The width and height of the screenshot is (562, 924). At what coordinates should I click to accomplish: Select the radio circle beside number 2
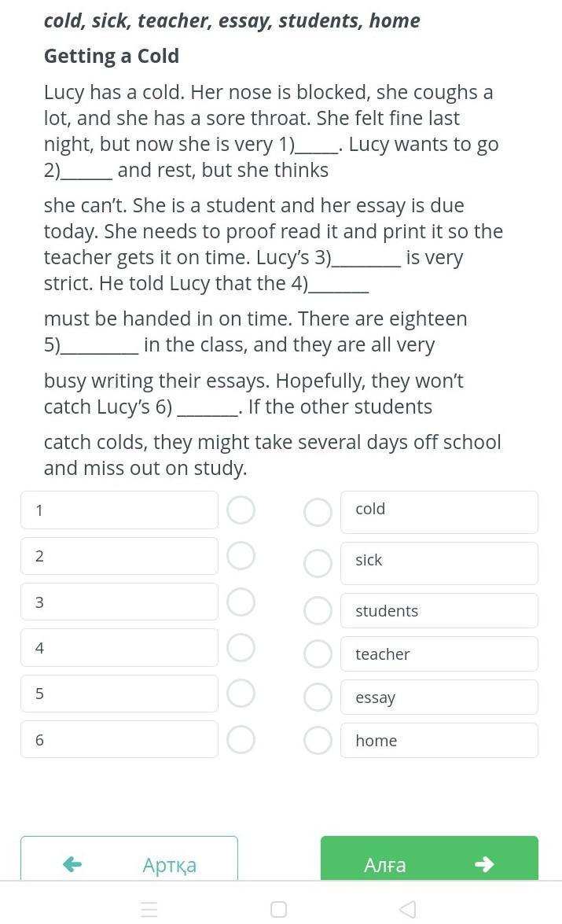241,556
